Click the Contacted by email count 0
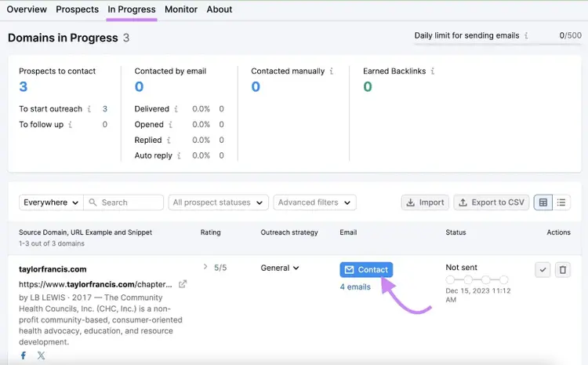 [139, 87]
